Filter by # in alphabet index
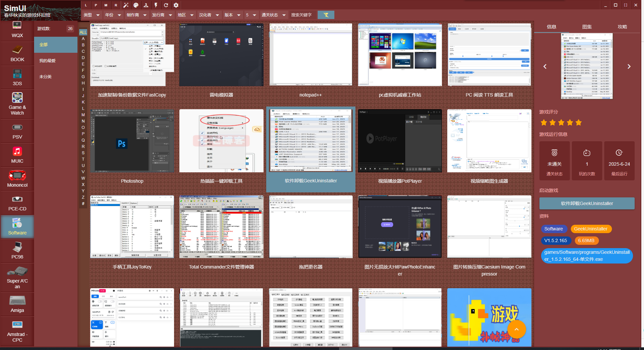644x350 pixels. tap(83, 203)
